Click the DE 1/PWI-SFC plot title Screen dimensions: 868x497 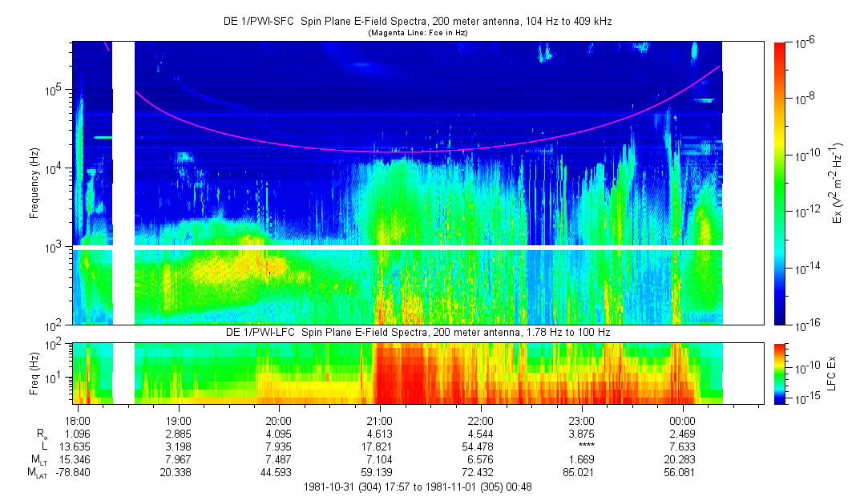(x=418, y=22)
